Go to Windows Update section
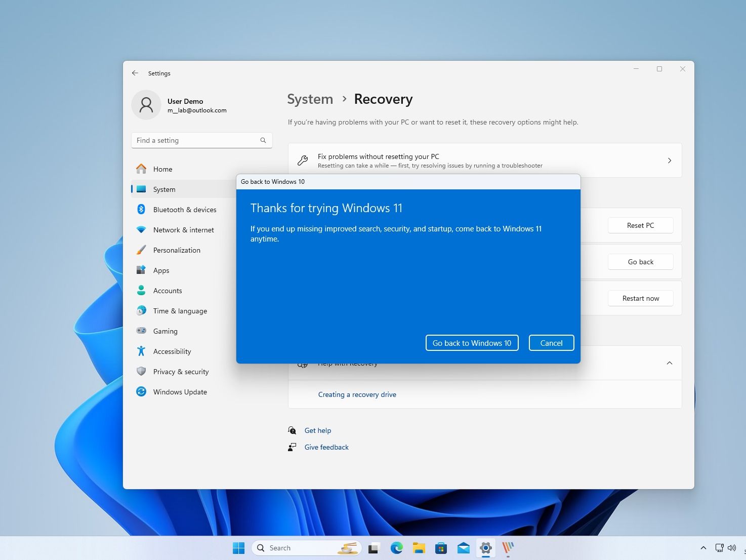Screen dimensions: 746x560 point(180,392)
